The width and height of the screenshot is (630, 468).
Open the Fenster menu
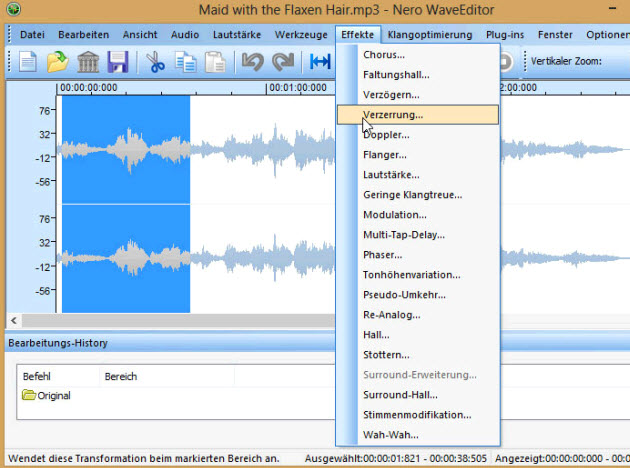click(x=555, y=35)
